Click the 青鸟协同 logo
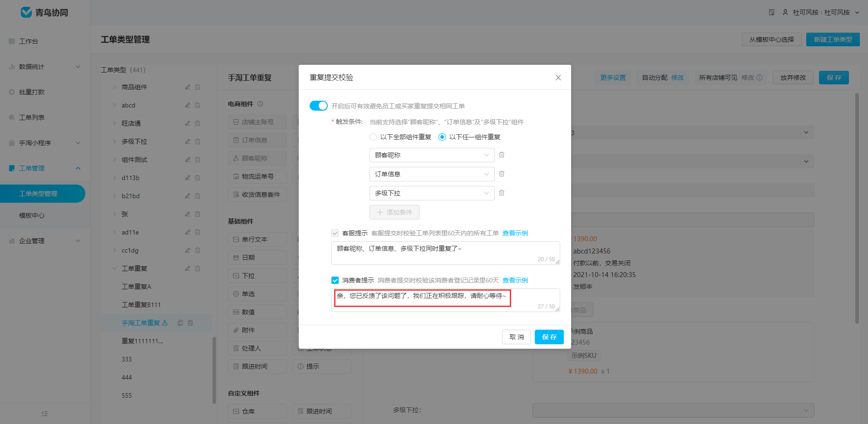Screen dimensions: 868x424 [44, 12]
